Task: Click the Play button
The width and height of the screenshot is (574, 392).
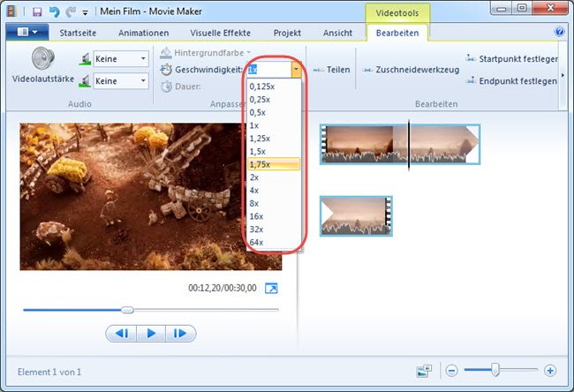Action: pyautogui.click(x=151, y=334)
